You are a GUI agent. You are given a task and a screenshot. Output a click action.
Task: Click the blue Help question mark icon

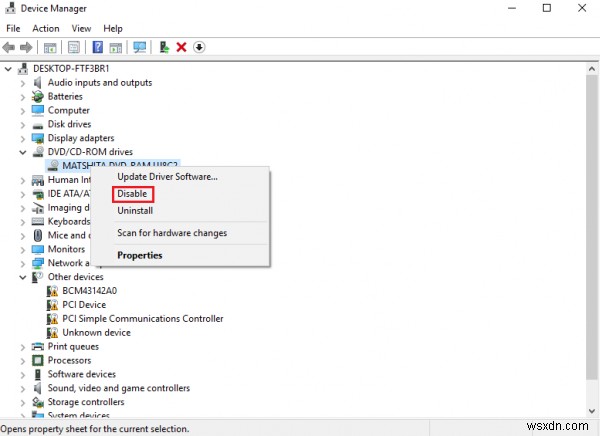tap(98, 47)
